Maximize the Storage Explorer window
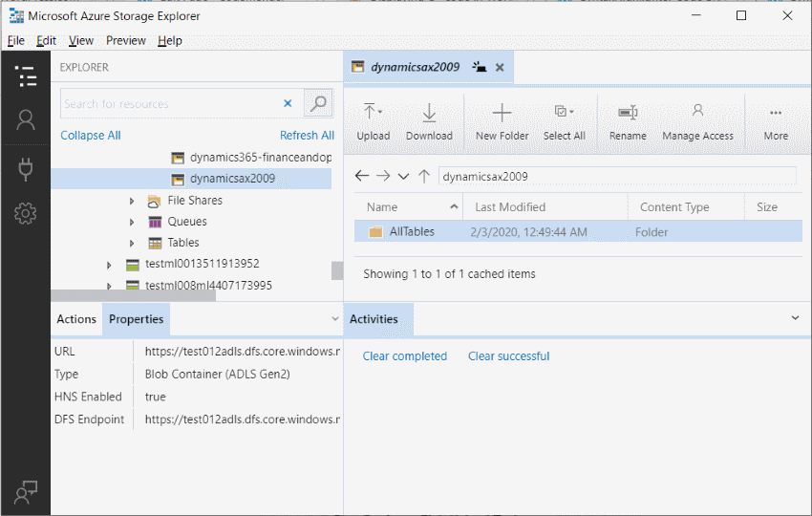 (x=741, y=15)
